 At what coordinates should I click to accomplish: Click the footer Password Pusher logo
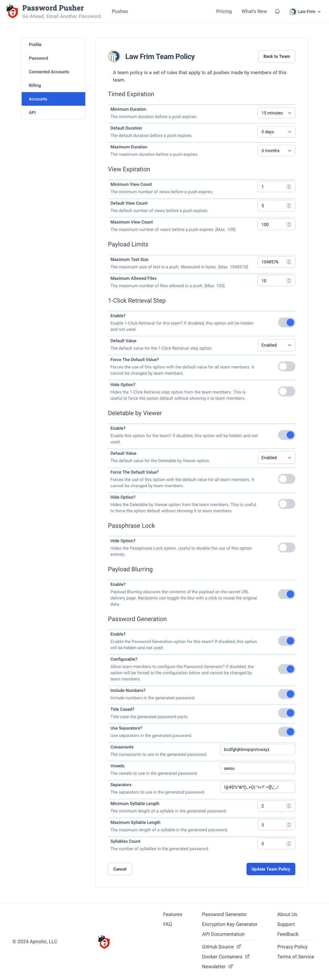(x=104, y=942)
